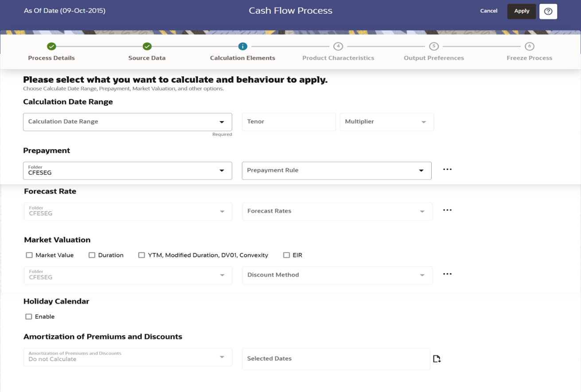
Task: Open the Help icon in the header
Action: tap(548, 11)
